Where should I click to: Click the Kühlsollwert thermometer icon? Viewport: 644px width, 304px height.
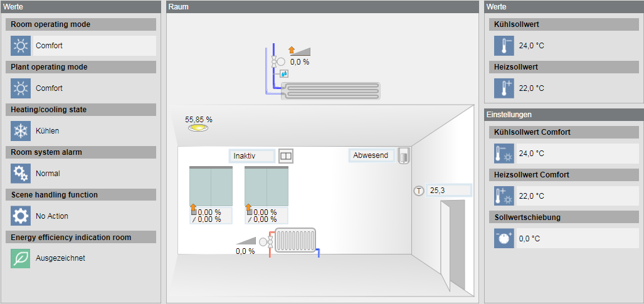[504, 46]
